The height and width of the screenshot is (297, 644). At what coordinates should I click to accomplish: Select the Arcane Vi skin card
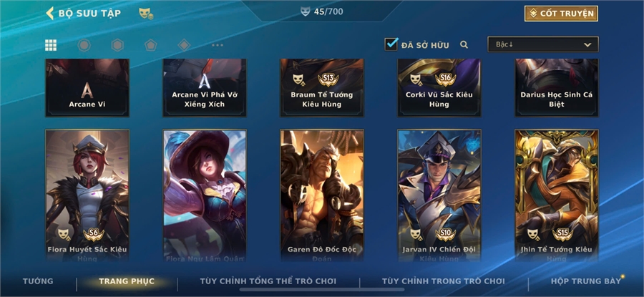(87, 88)
